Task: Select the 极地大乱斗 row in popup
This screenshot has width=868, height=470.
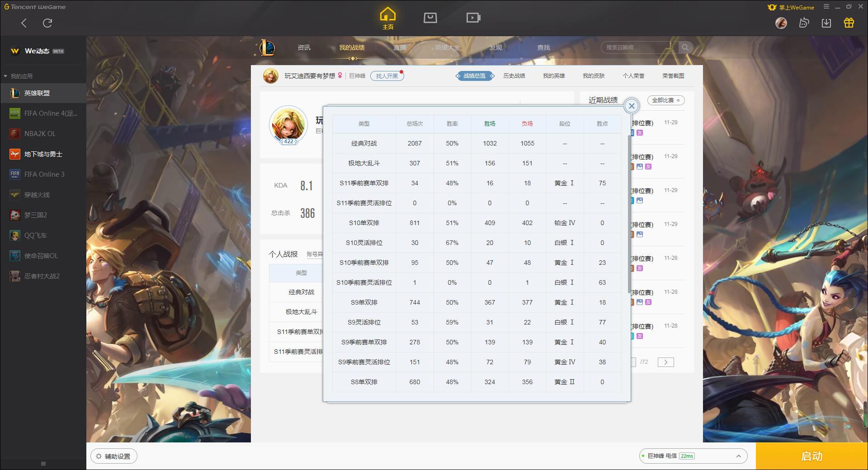Action: tap(477, 163)
